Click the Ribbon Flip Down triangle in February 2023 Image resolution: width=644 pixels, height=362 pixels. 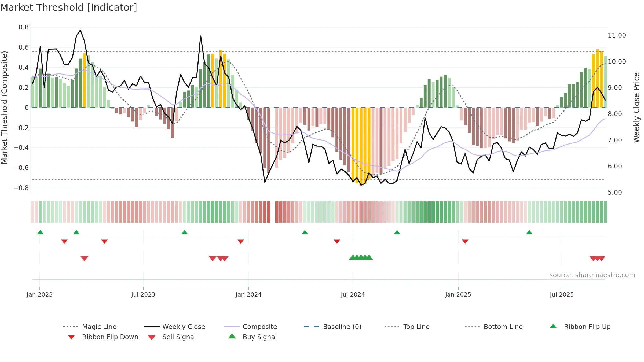coord(64,242)
